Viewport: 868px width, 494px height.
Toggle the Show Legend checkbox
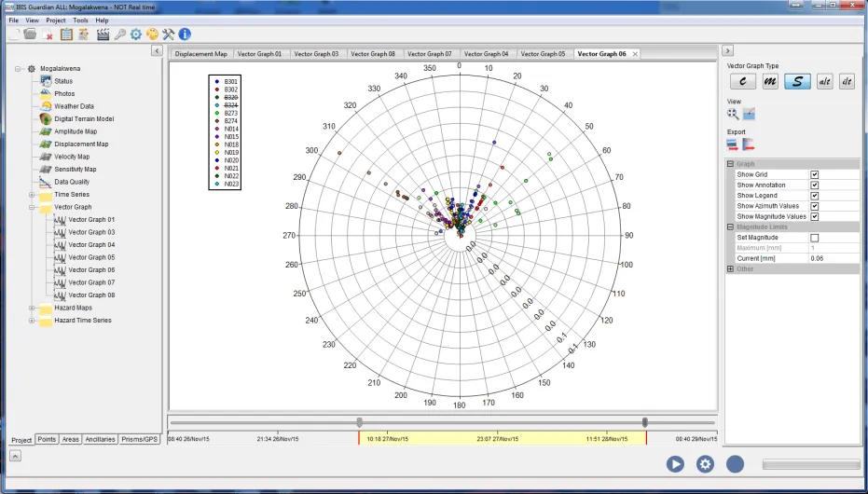click(814, 196)
